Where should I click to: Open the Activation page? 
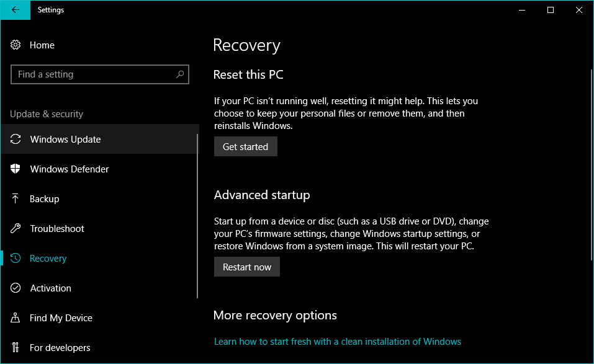point(51,288)
